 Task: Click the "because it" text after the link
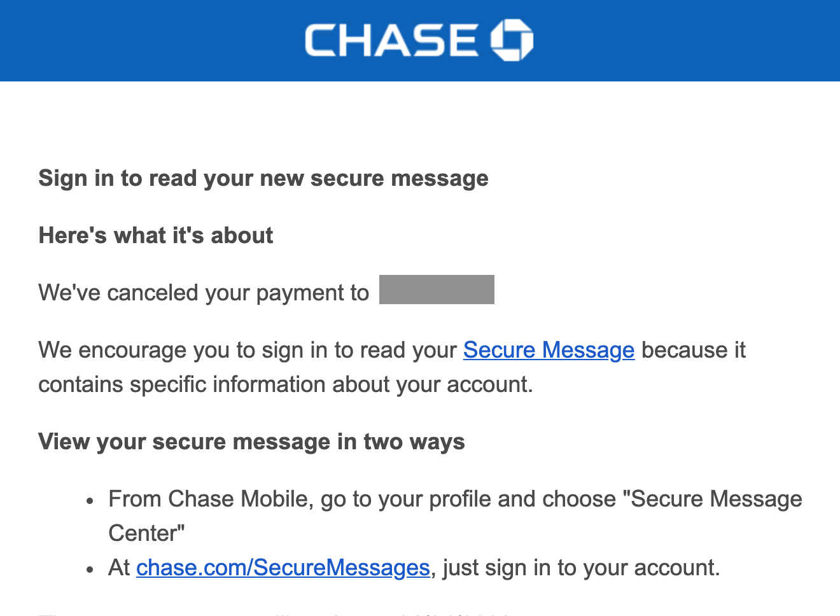coord(694,350)
